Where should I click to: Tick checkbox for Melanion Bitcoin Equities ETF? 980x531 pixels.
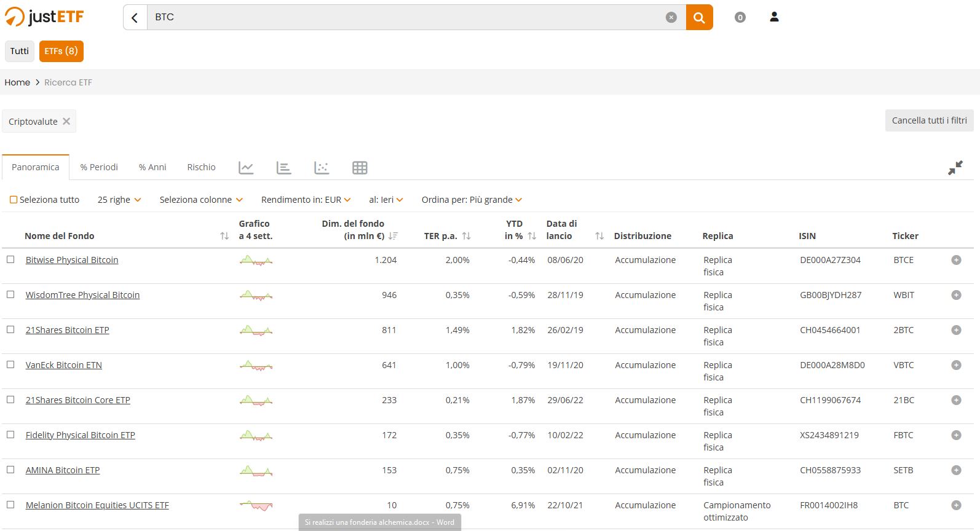point(10,505)
